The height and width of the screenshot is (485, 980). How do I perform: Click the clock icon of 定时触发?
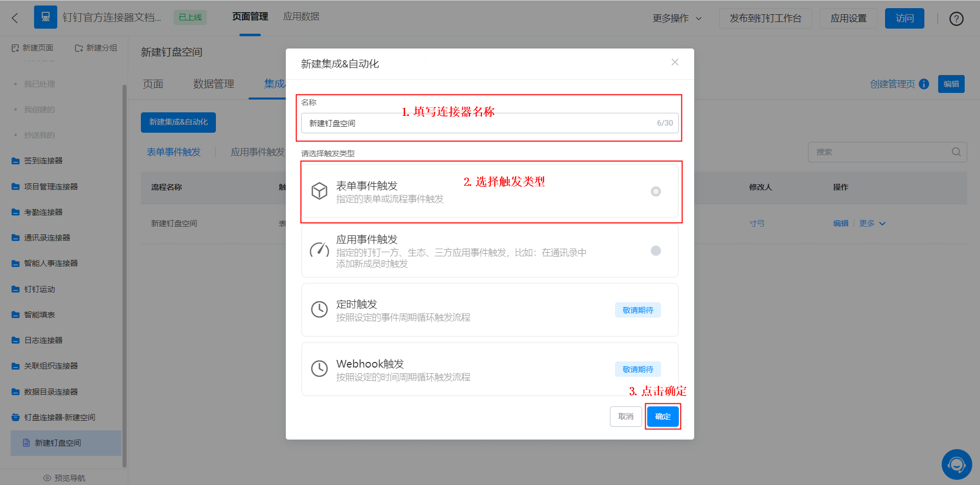pyautogui.click(x=320, y=309)
